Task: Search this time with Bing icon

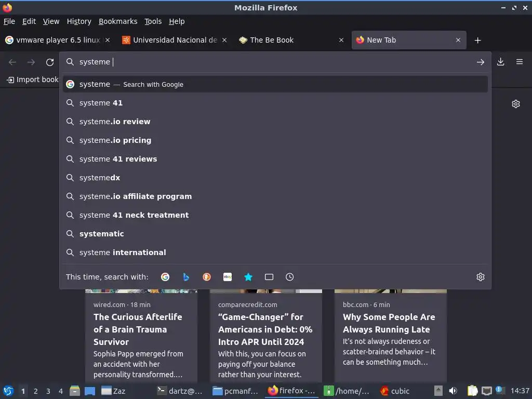Action: point(186,277)
